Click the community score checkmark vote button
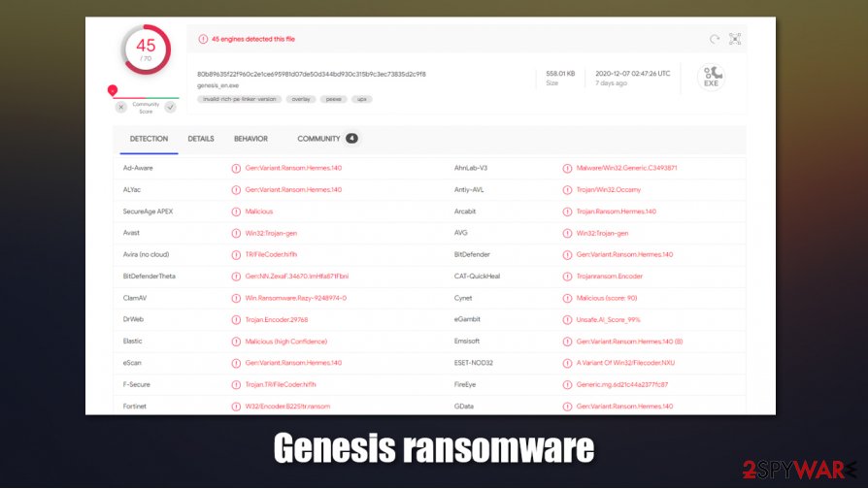Image resolution: width=868 pixels, height=489 pixels. [171, 108]
